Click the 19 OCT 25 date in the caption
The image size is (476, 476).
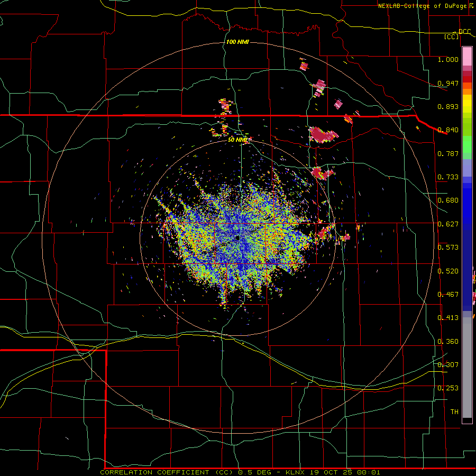click(331, 472)
